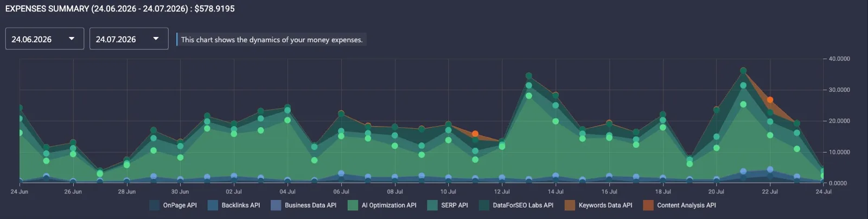
Task: Click the 24 Jul x-axis label
Action: (824, 192)
